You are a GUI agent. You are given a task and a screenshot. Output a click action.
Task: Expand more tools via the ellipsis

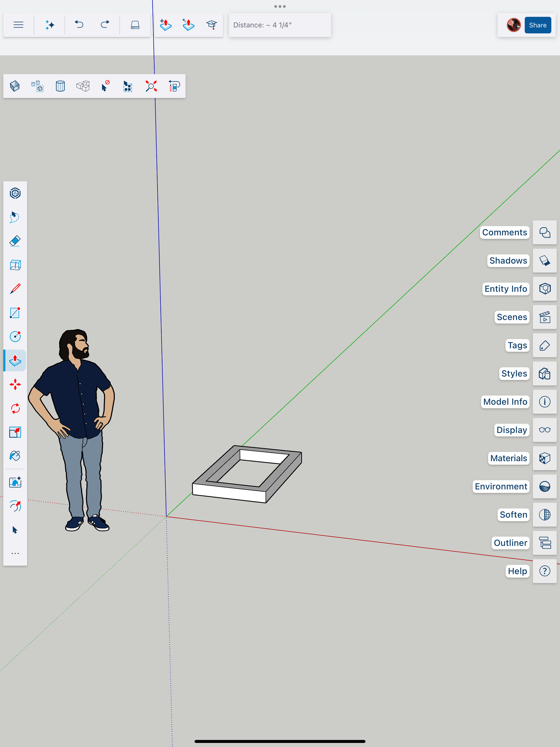(15, 554)
